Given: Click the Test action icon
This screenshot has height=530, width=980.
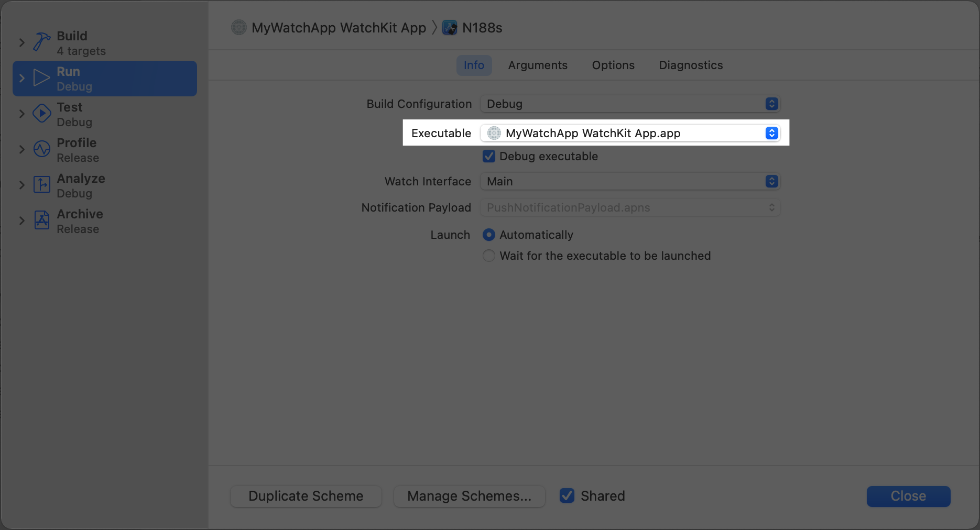Looking at the screenshot, I should pos(42,114).
